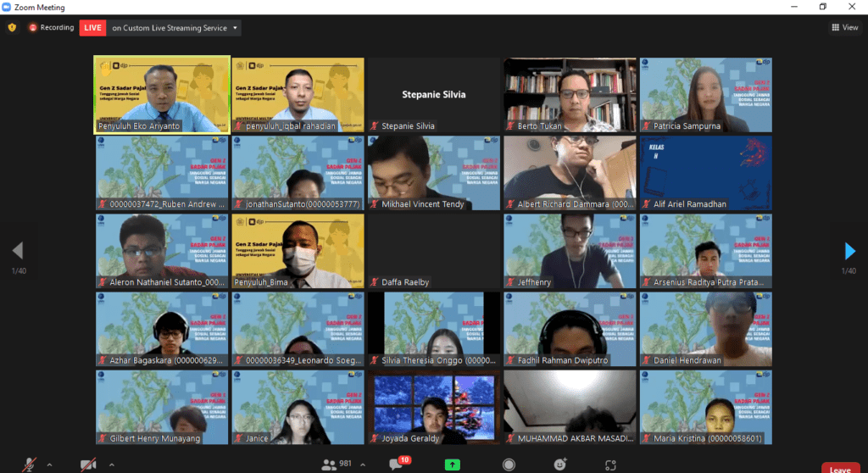Go to next gallery page with right arrow
868x473 pixels.
coord(849,250)
